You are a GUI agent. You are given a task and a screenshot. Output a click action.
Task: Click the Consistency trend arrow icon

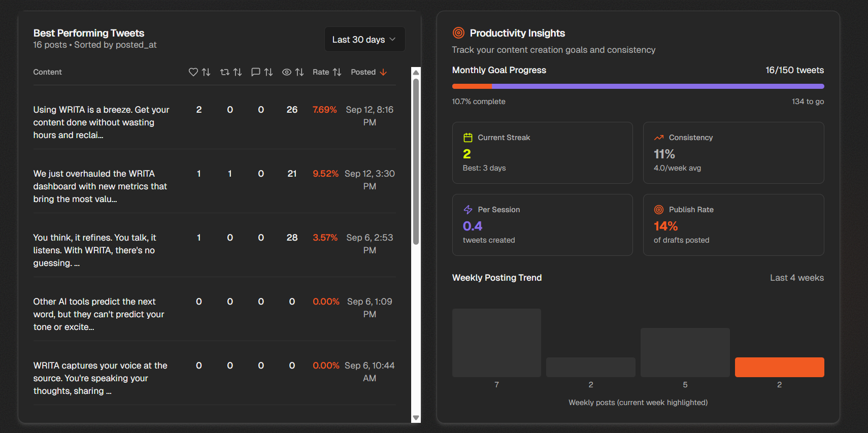[659, 138]
